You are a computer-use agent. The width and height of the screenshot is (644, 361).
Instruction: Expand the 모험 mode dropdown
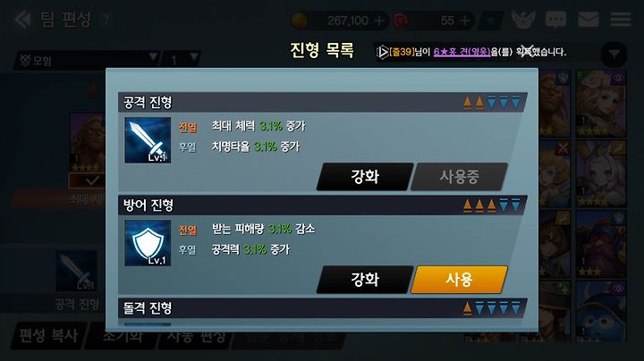[87, 60]
